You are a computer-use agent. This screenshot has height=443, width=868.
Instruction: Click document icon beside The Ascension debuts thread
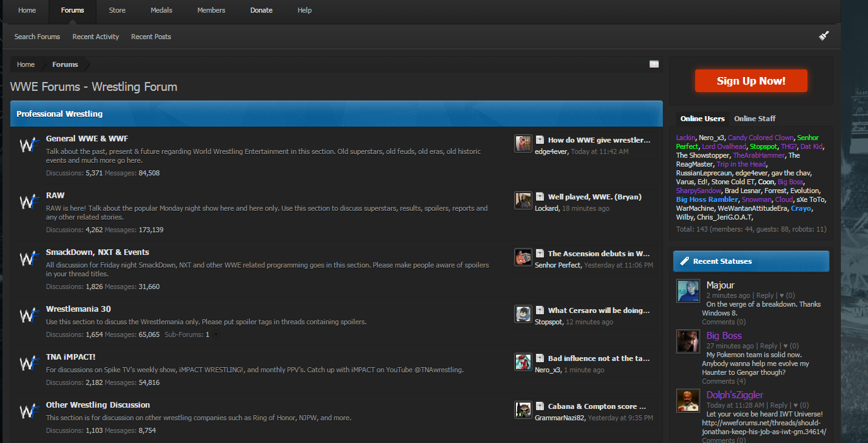tap(540, 254)
